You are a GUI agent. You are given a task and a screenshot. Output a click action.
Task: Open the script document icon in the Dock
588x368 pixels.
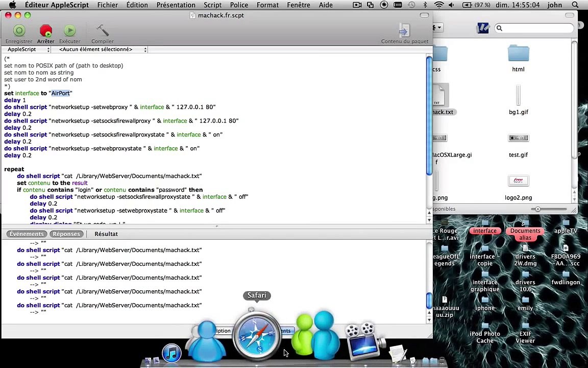coord(398,353)
